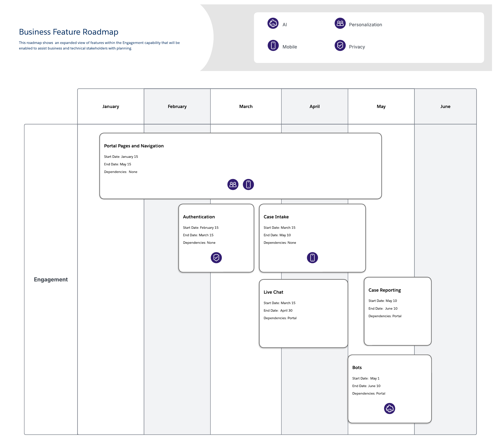The image size is (501, 448).
Task: Click the Privacy icon on the Authentication card
Action: tap(216, 258)
